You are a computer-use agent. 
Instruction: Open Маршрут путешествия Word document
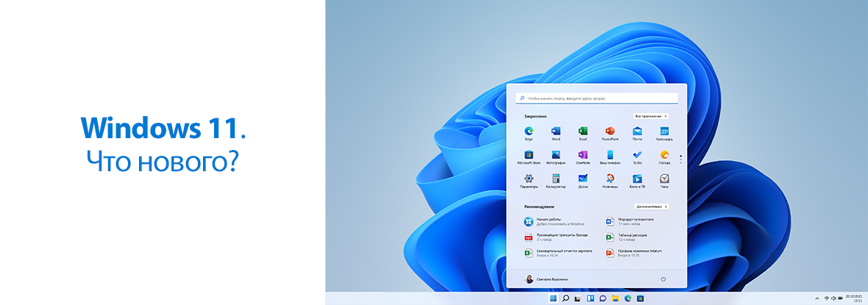point(630,221)
